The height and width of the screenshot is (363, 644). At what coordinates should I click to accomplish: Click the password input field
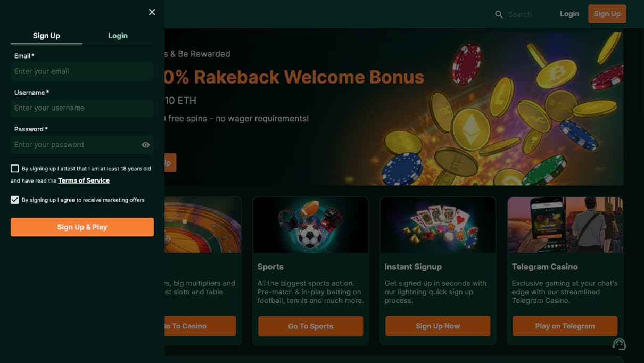coord(75,145)
